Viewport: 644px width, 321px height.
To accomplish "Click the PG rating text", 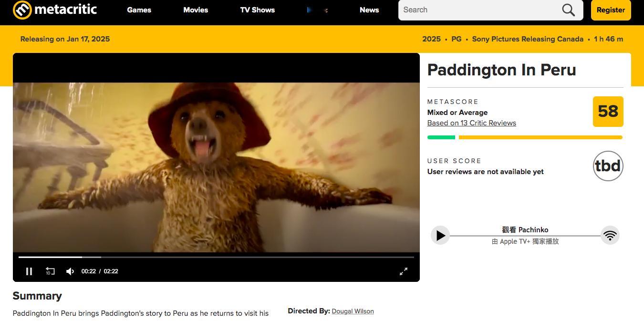I will tap(457, 39).
